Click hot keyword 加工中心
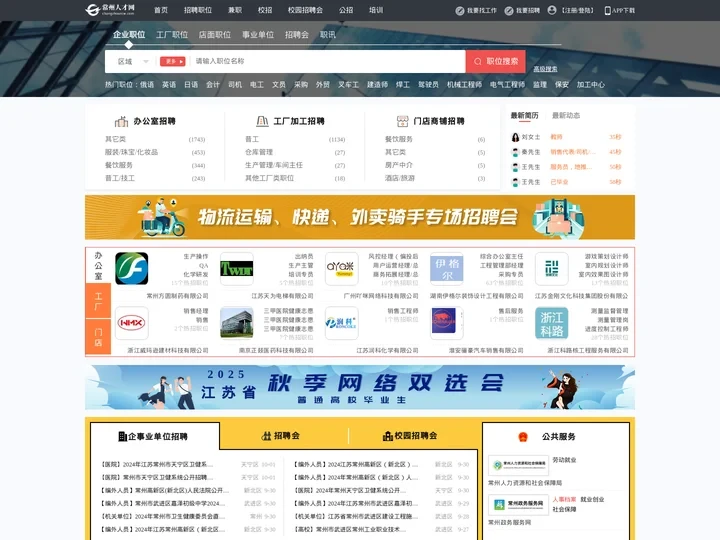The image size is (720, 540). tap(591, 84)
